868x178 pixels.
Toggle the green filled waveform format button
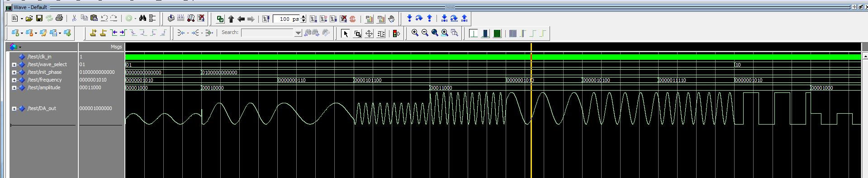(x=497, y=33)
